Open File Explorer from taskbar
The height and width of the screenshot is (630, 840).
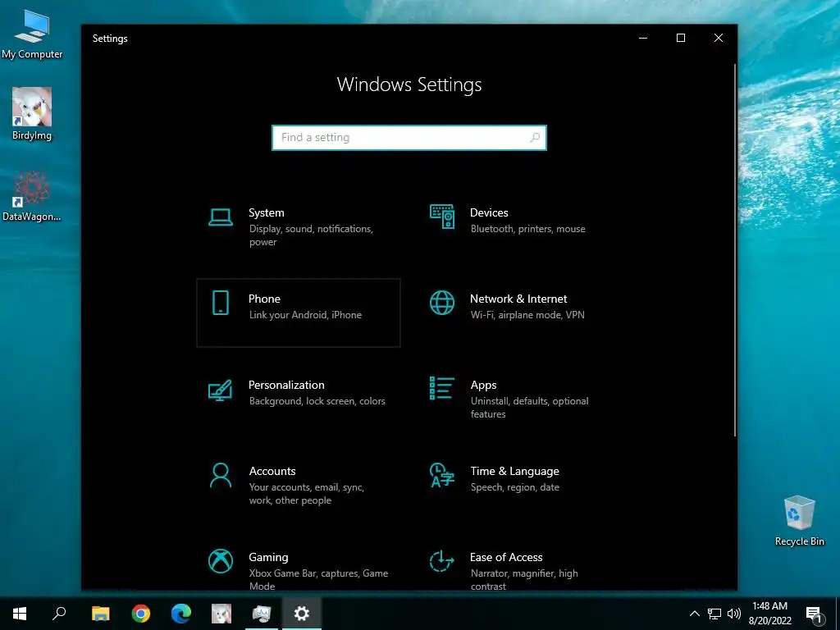[x=100, y=614]
